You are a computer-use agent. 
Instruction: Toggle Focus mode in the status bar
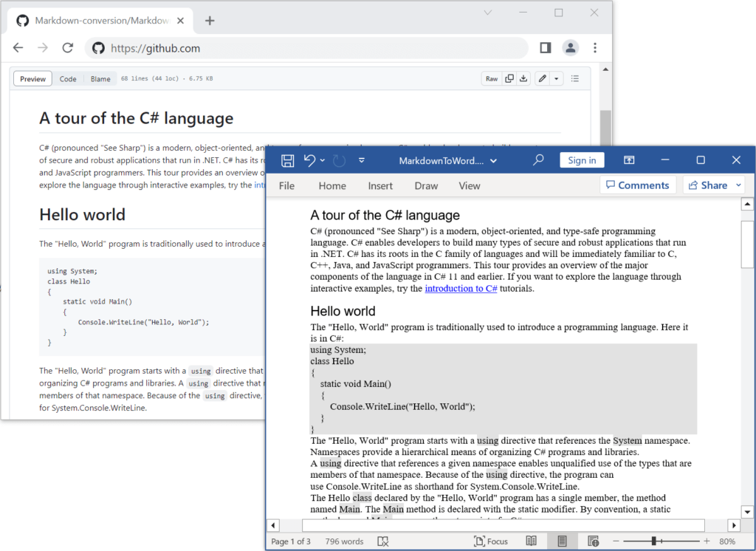coord(490,541)
